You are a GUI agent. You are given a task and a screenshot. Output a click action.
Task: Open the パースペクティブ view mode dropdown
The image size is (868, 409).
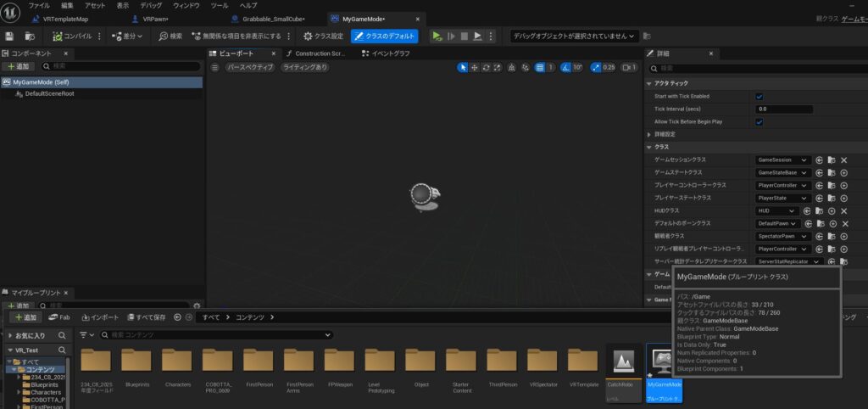251,67
